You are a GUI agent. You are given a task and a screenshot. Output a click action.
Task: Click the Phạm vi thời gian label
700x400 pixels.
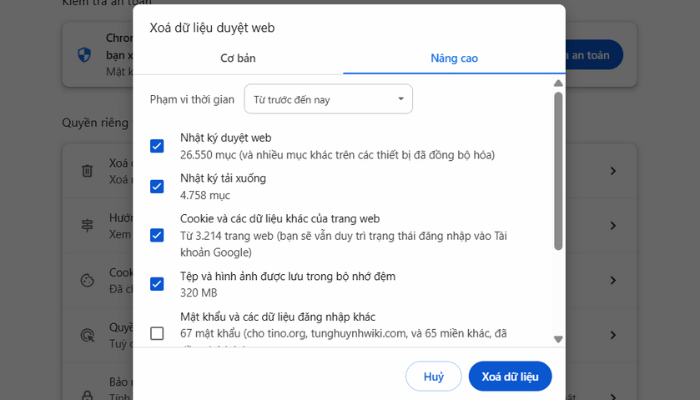(192, 100)
